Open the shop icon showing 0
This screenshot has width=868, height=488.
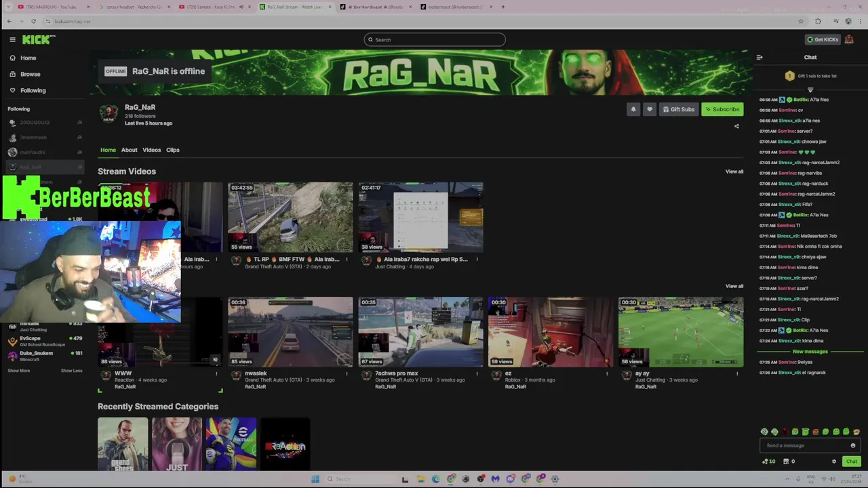[789, 462]
